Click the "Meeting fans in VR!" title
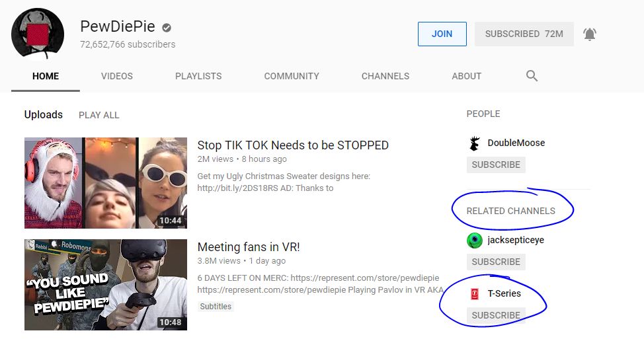The width and height of the screenshot is (644, 339). point(249,247)
